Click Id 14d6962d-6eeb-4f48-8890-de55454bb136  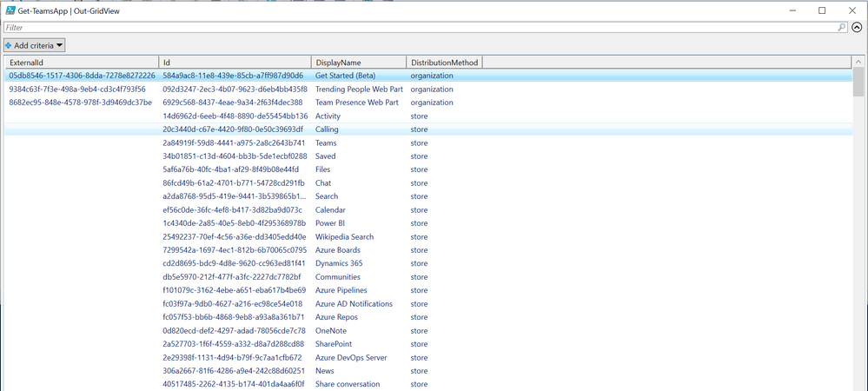tap(235, 116)
